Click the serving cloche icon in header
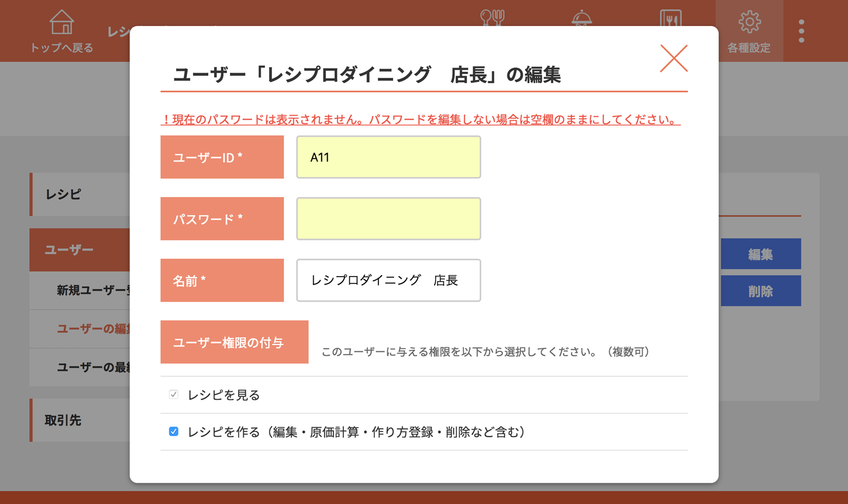The width and height of the screenshot is (848, 504). (x=581, y=18)
